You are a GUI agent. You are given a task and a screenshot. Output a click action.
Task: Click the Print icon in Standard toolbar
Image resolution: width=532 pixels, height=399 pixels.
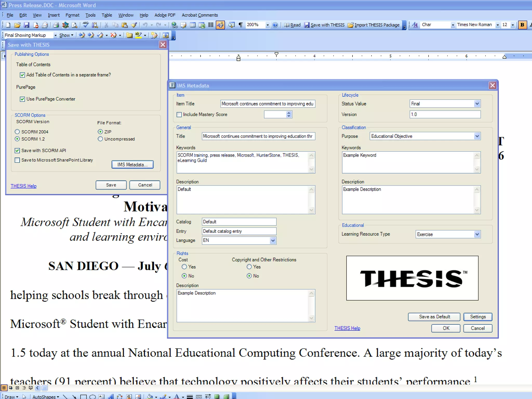[56, 25]
